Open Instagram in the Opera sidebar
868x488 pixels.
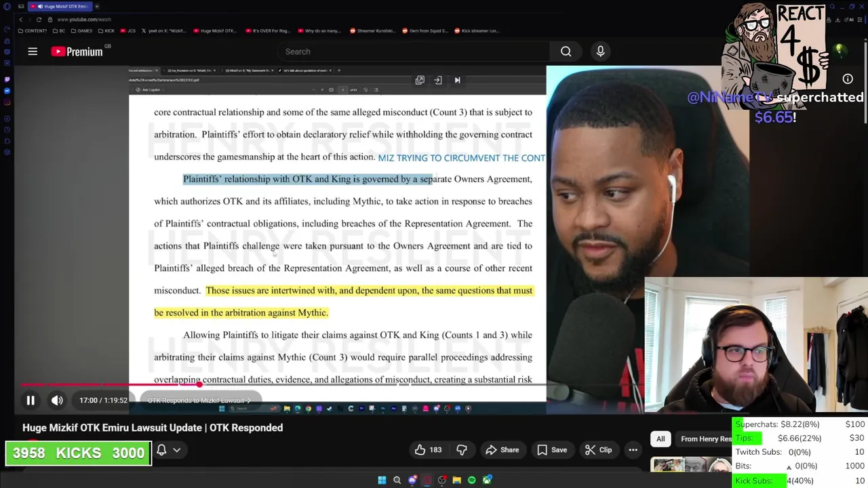pos(7,102)
